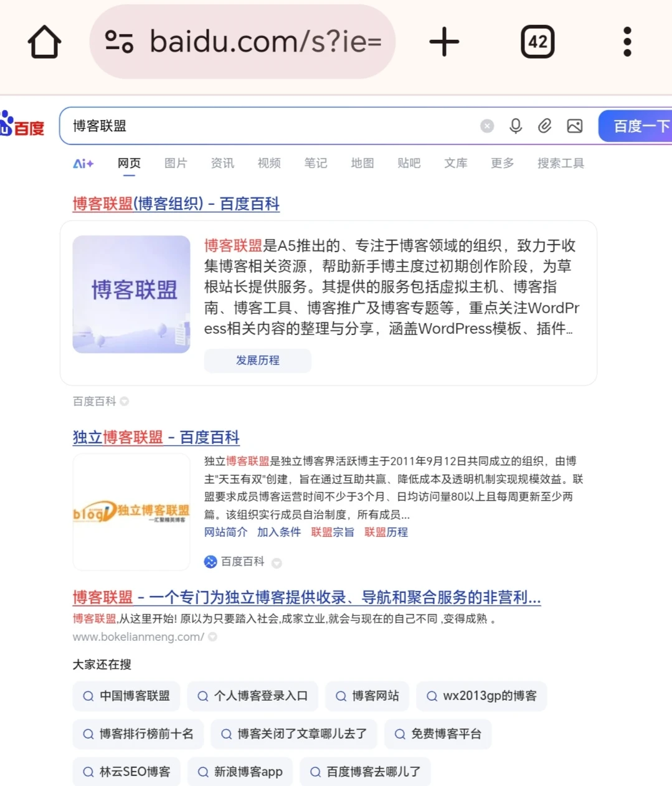Image resolution: width=672 pixels, height=786 pixels.
Task: Open the 联盟历程 sublink
Action: click(x=386, y=533)
